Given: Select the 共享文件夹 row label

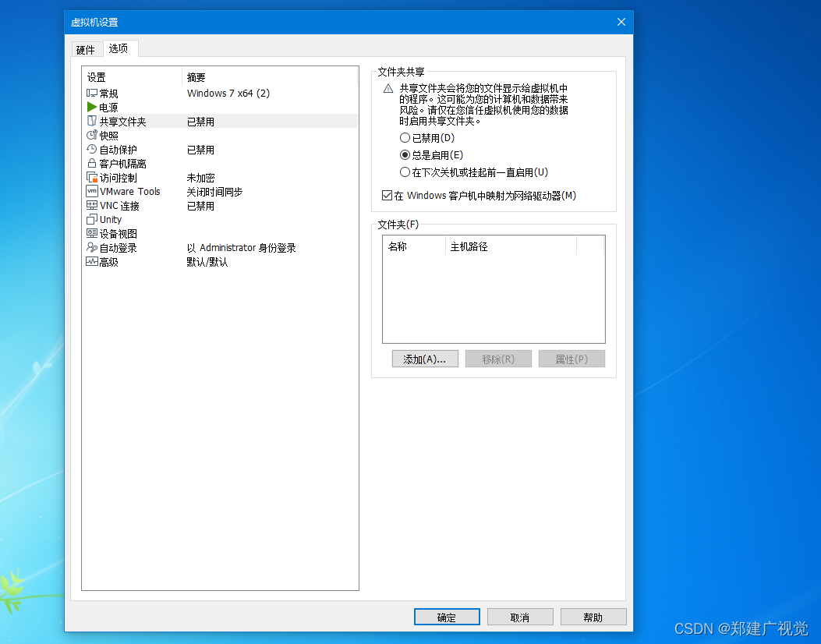Looking at the screenshot, I should [123, 122].
